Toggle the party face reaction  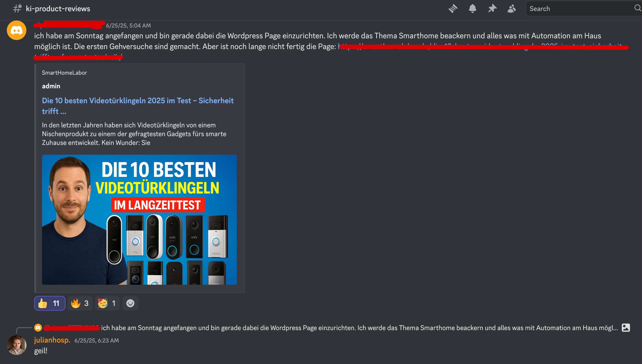click(x=107, y=303)
